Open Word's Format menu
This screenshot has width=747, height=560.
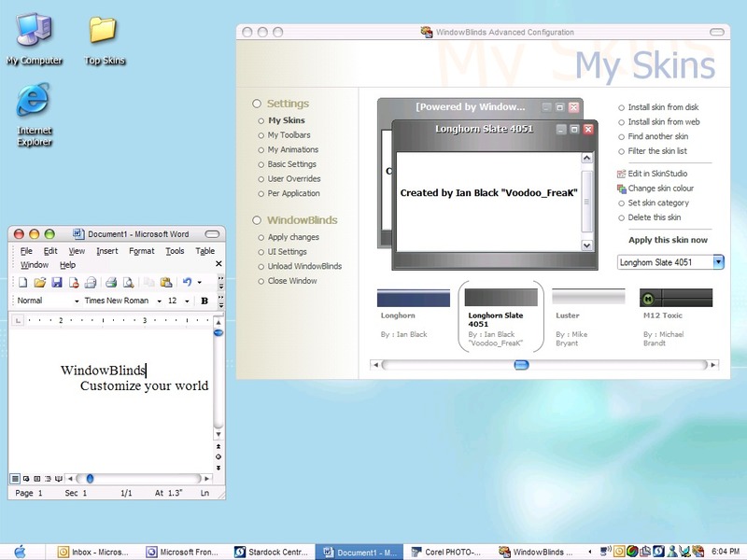[143, 250]
